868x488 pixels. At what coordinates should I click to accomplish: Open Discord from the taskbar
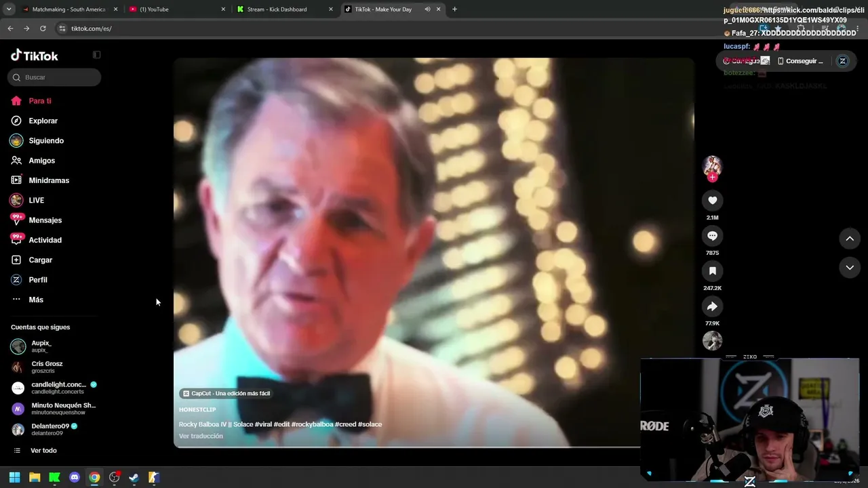pos(75,477)
